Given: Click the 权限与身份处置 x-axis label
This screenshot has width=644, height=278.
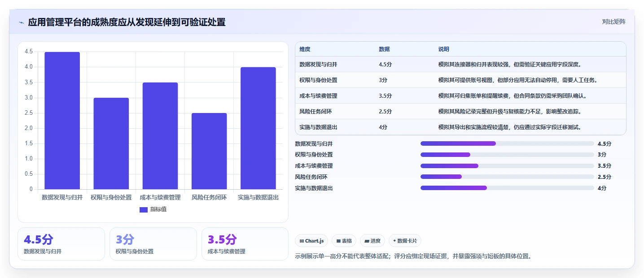Looking at the screenshot, I should (x=111, y=197).
